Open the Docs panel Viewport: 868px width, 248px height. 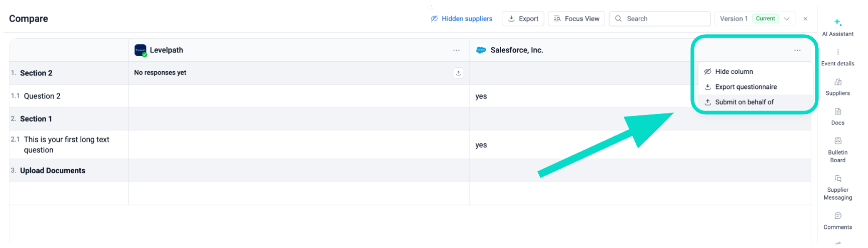click(x=837, y=116)
